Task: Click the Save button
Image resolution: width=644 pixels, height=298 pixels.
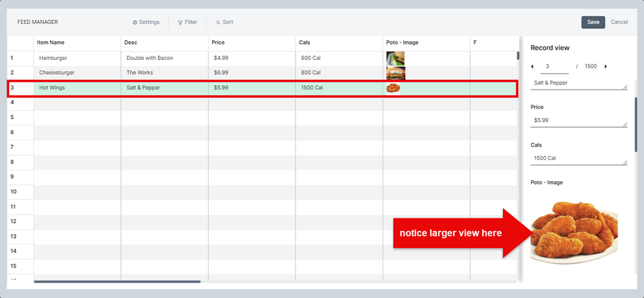Action: [x=593, y=22]
